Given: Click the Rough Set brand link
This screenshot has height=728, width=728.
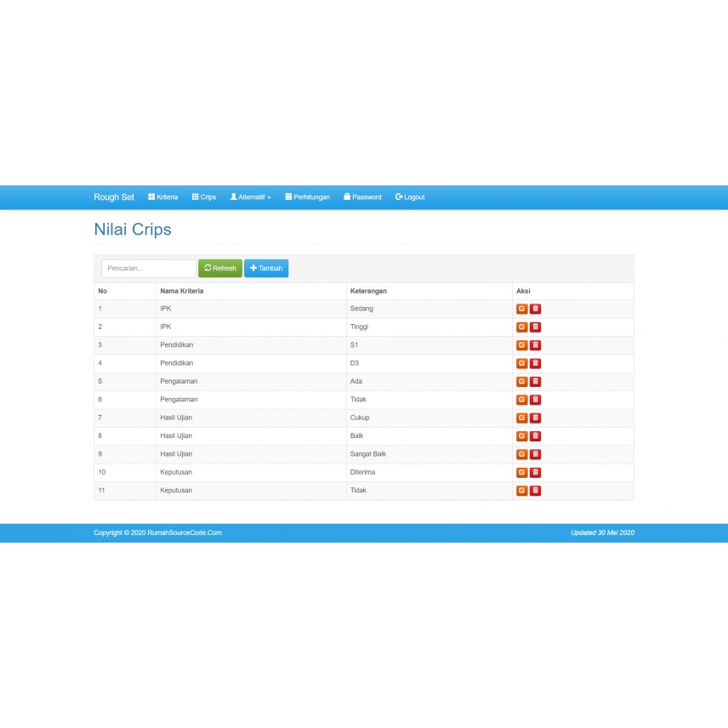Looking at the screenshot, I should (x=114, y=197).
